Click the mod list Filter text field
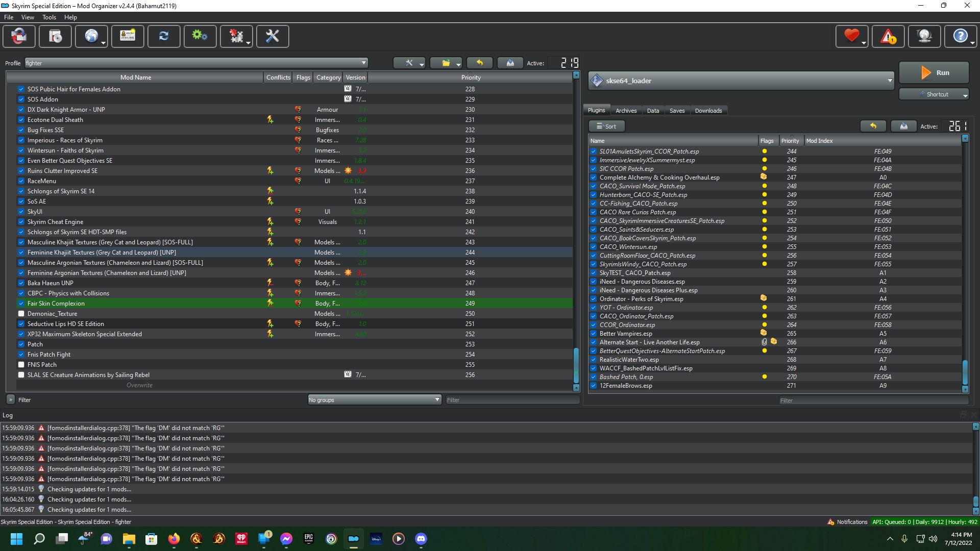This screenshot has width=980, height=551. pyautogui.click(x=512, y=400)
